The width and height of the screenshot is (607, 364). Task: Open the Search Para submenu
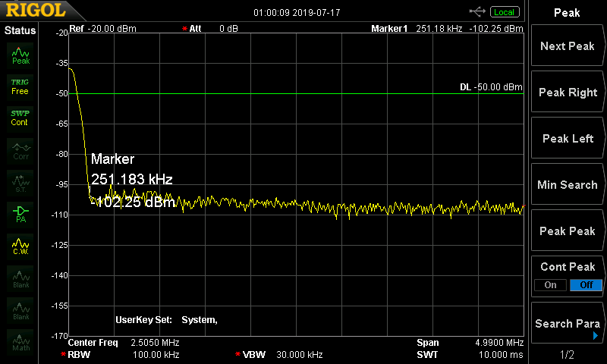tap(568, 323)
